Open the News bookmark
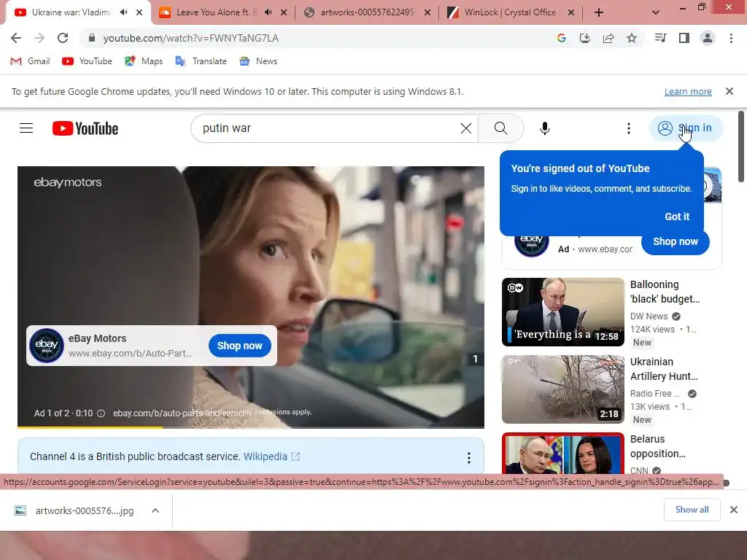747x560 pixels. pos(259,61)
